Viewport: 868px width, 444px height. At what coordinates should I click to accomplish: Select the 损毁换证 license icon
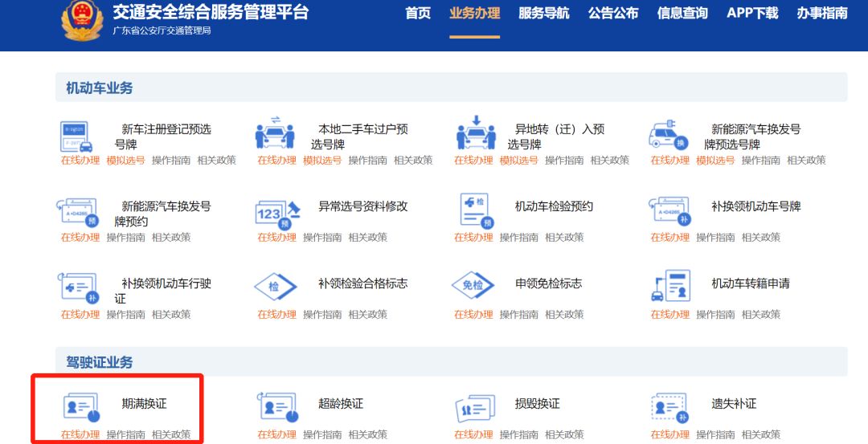(x=475, y=409)
